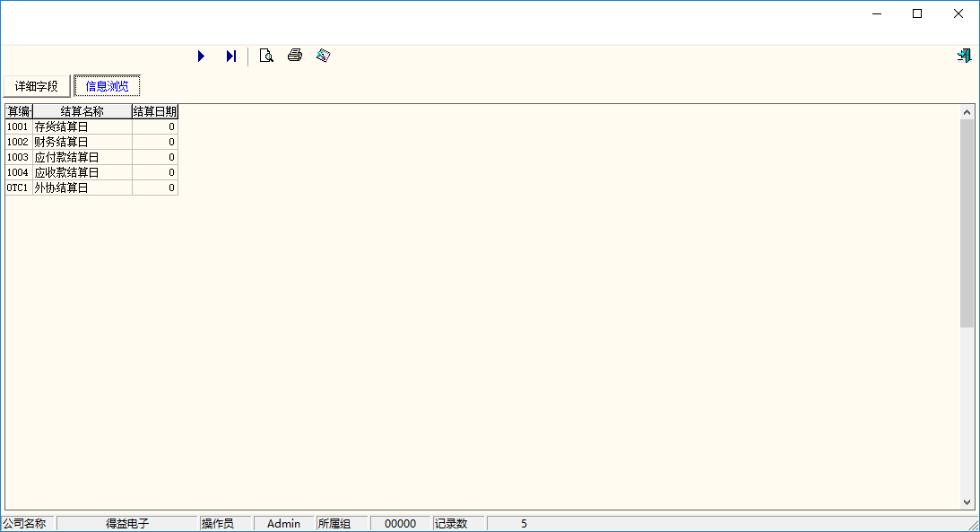Click the export icon beside printer
Image resolution: width=980 pixels, height=532 pixels.
[x=324, y=57]
